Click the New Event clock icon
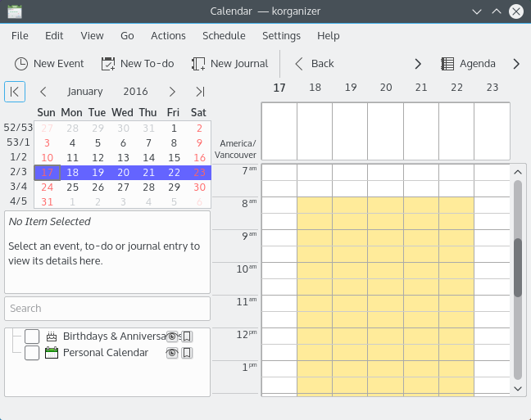Image resolution: width=531 pixels, height=420 pixels. point(21,64)
